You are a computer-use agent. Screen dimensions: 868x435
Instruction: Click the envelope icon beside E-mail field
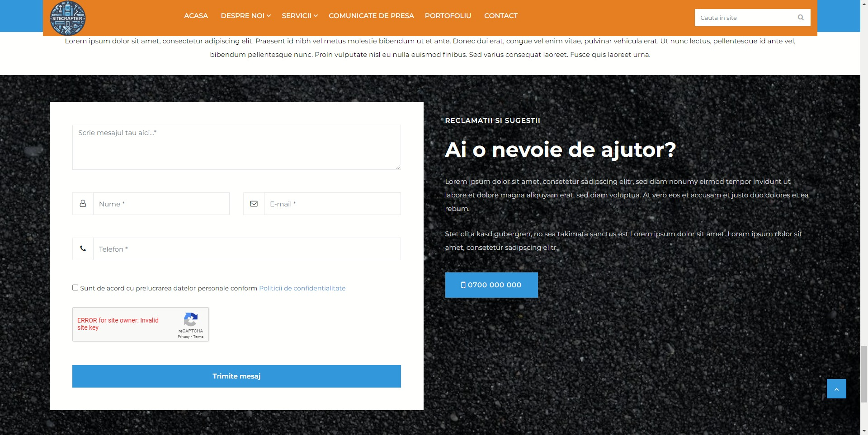(254, 204)
